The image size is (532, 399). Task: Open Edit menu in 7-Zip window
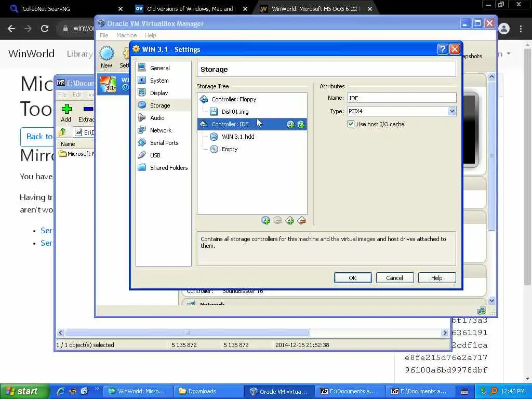[x=77, y=95]
